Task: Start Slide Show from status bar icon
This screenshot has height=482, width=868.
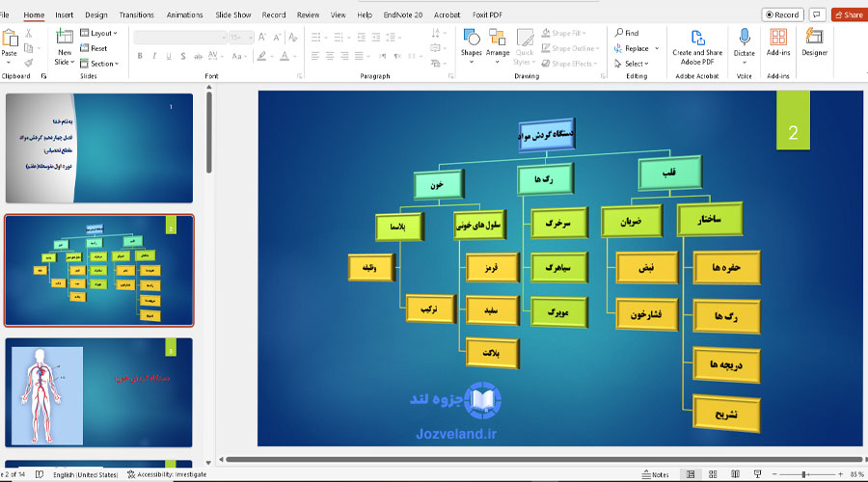Action: 757,474
